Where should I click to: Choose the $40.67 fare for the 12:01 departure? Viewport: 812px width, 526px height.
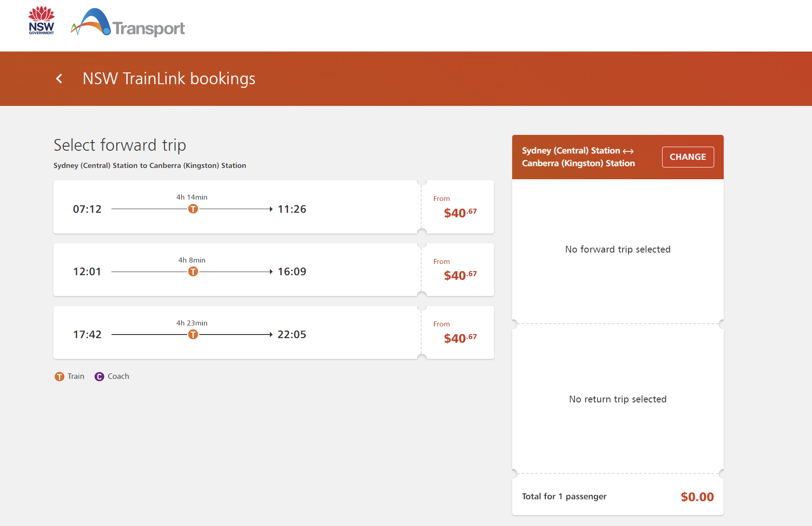pyautogui.click(x=460, y=275)
